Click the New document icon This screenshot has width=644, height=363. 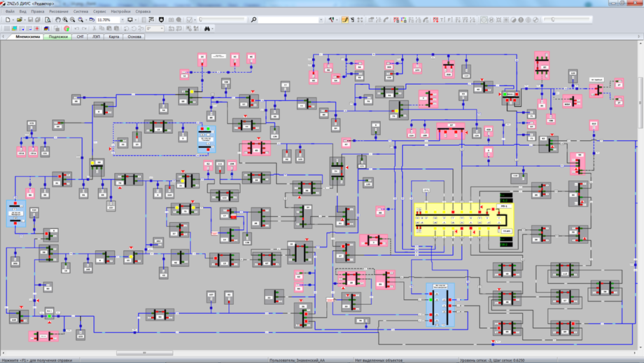click(x=7, y=20)
